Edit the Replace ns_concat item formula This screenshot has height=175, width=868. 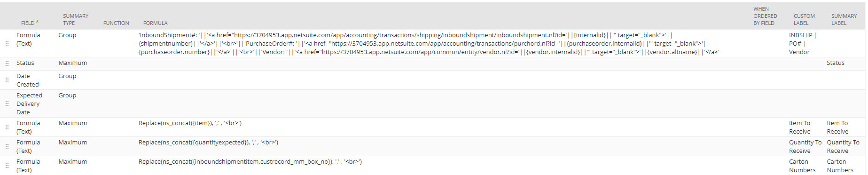(190, 123)
